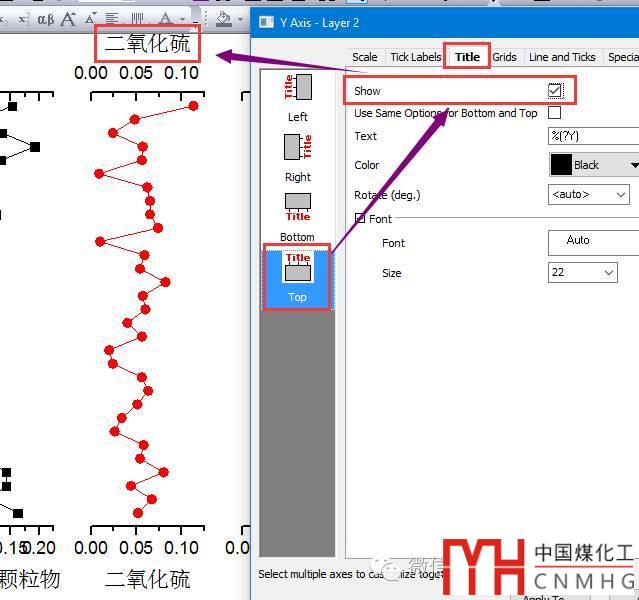
Task: Open the Font name Auto dropdown
Action: (x=593, y=241)
